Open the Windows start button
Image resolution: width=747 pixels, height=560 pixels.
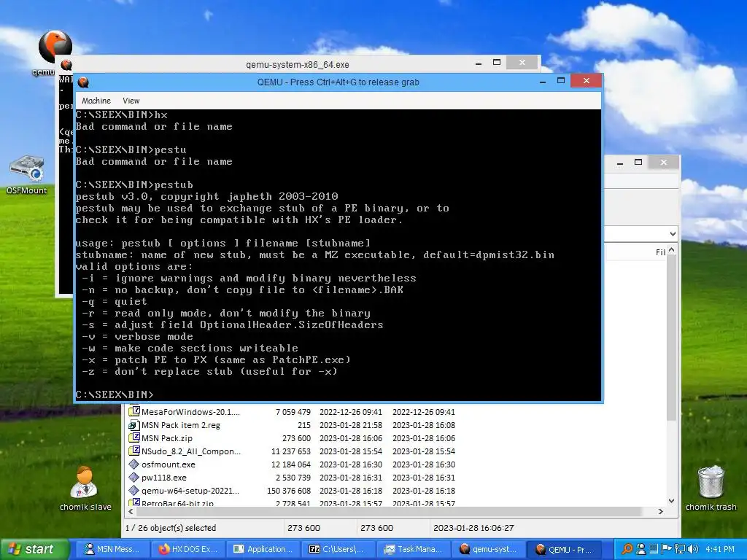point(34,549)
